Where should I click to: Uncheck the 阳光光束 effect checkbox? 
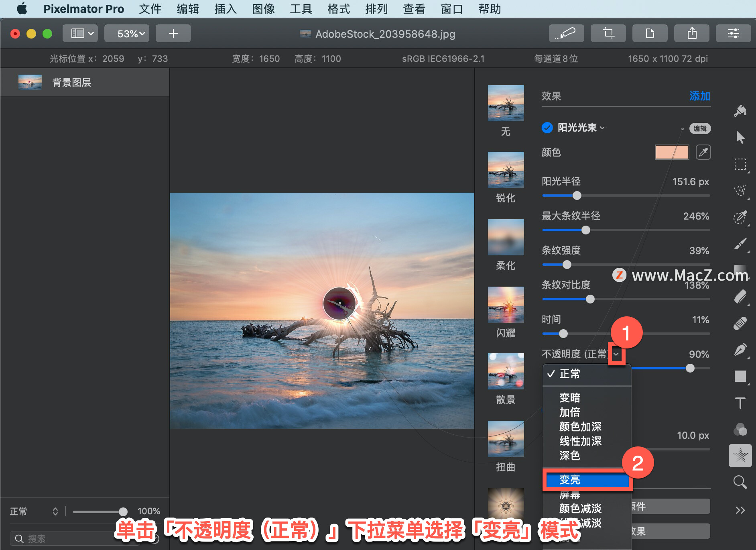(x=547, y=128)
